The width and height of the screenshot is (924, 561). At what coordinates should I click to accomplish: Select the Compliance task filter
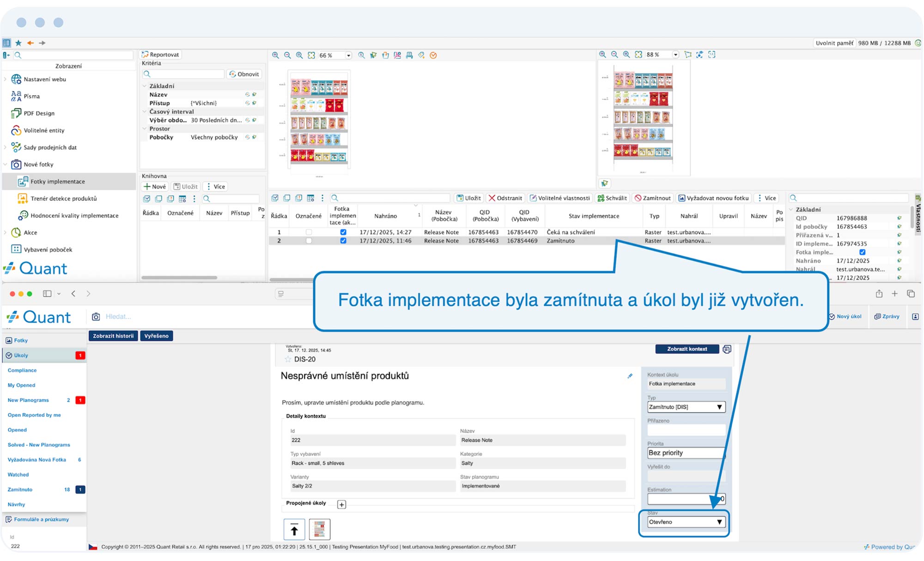(22, 371)
